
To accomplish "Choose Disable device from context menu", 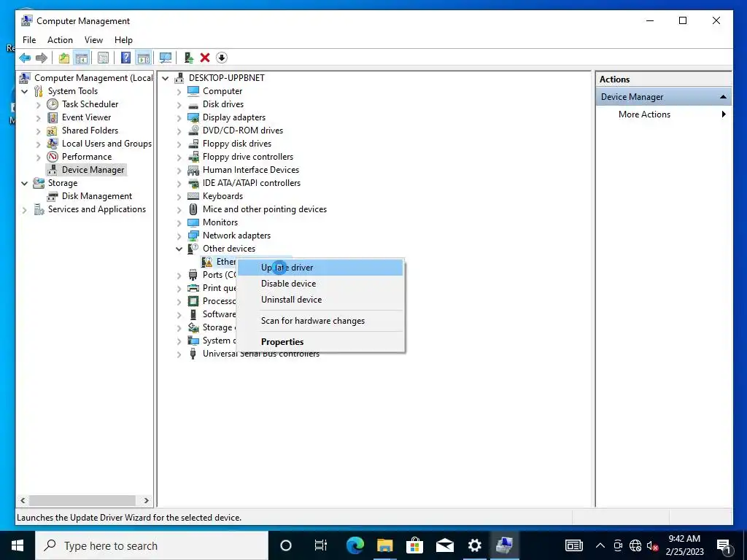I will click(x=320, y=284).
